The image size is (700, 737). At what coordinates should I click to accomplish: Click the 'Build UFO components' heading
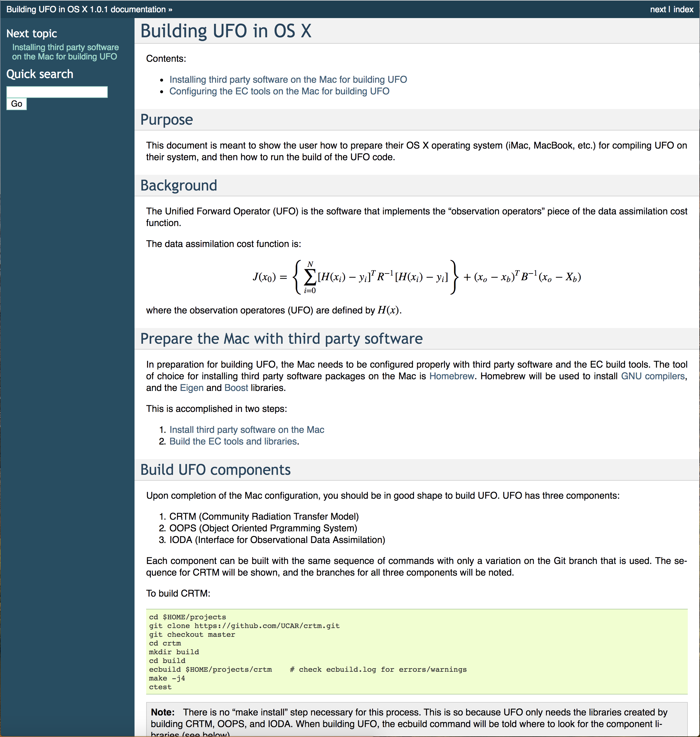point(215,470)
